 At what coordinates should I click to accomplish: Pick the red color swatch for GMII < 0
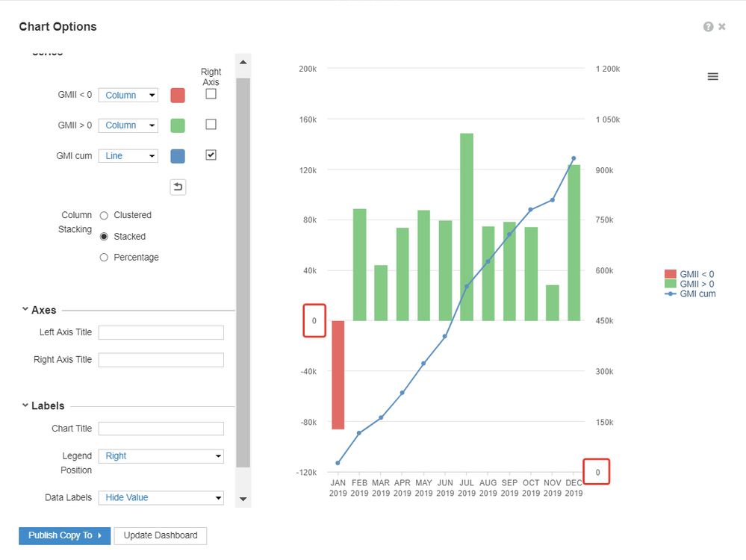pos(178,95)
